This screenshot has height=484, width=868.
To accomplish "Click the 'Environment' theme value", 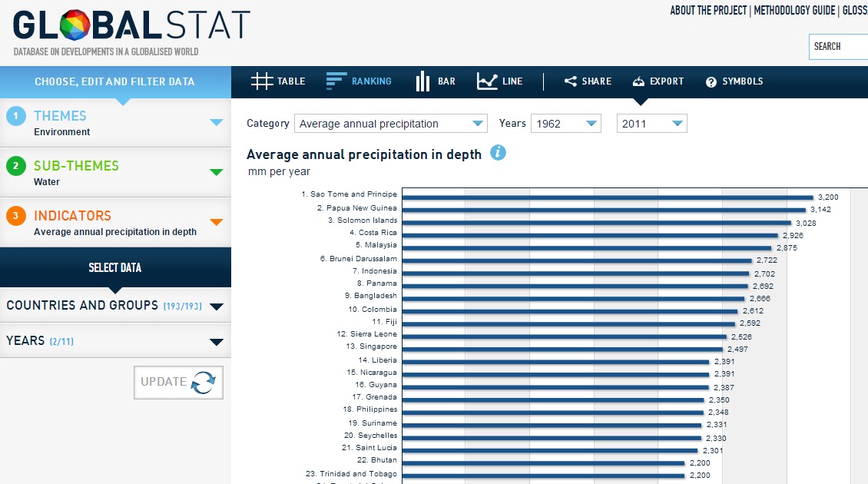I will [61, 132].
